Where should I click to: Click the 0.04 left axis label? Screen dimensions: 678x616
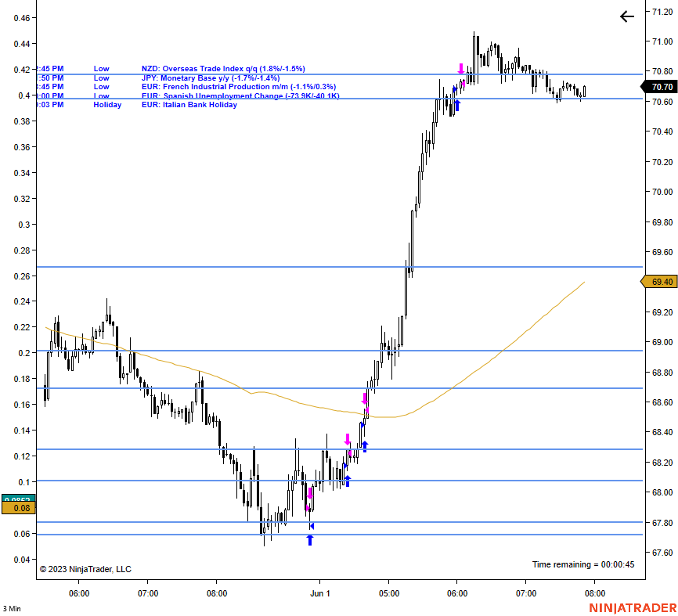click(x=22, y=560)
